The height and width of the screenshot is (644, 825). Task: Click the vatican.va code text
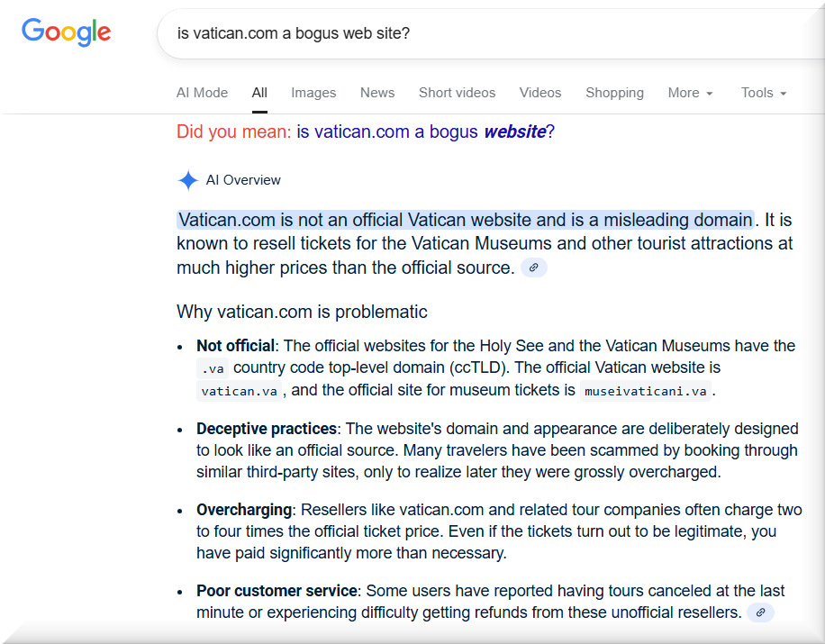pyautogui.click(x=240, y=391)
